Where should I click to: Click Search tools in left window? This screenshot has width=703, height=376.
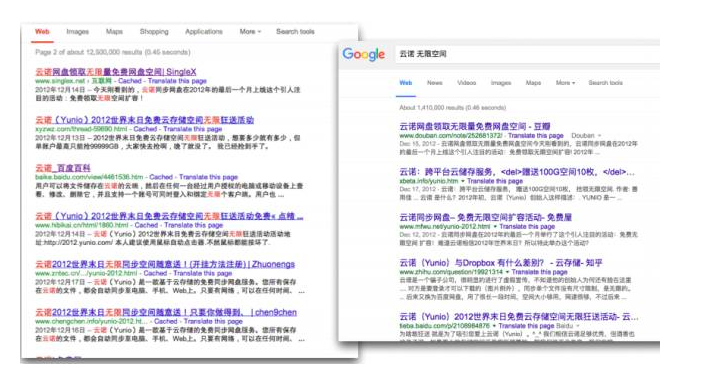295,31
